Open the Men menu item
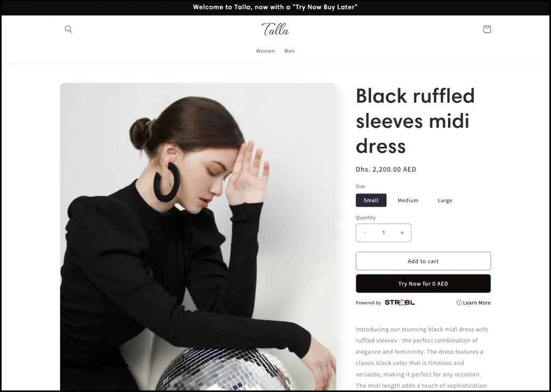The height and width of the screenshot is (392, 551). (289, 51)
